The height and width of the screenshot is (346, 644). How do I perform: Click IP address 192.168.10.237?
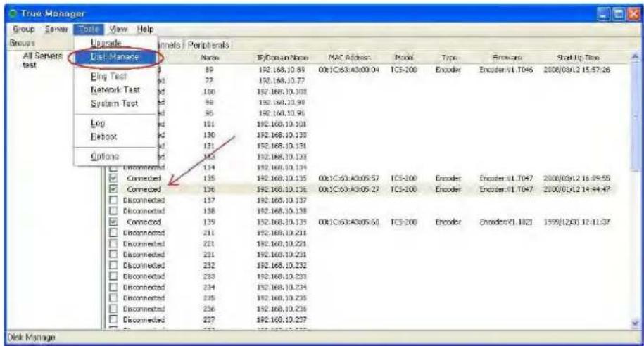282,320
